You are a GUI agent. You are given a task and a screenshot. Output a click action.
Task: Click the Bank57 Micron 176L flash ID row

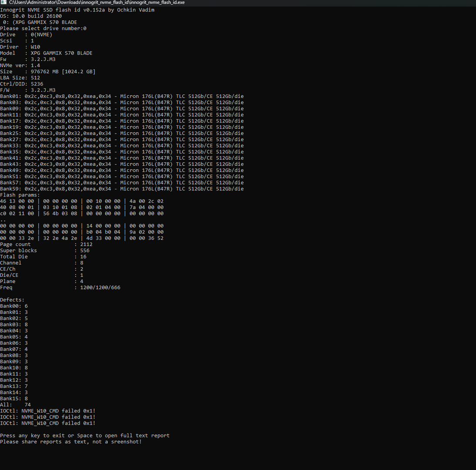coord(122,183)
